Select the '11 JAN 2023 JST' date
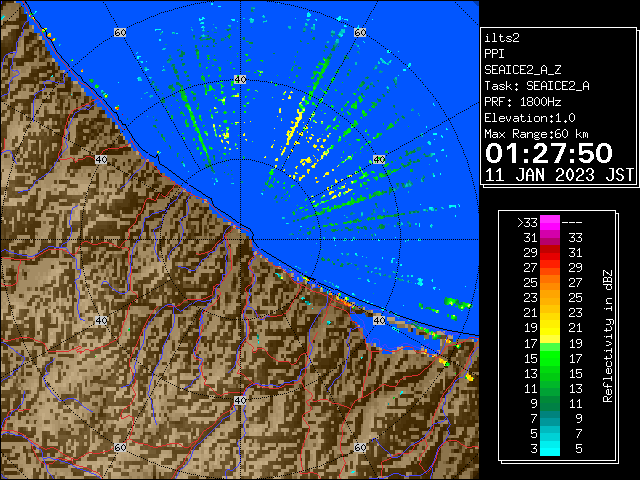This screenshot has width=640, height=480. 559,175
